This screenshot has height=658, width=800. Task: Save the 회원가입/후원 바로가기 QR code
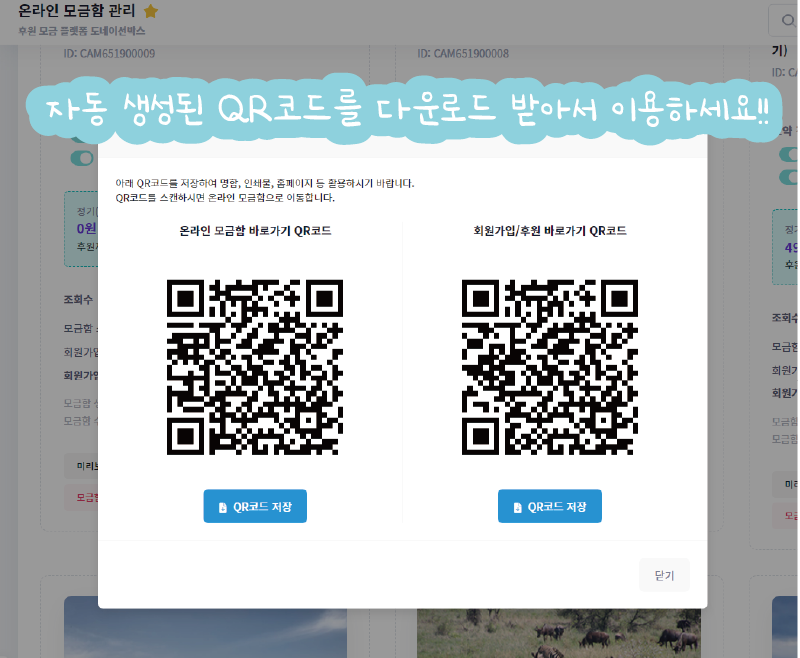550,507
